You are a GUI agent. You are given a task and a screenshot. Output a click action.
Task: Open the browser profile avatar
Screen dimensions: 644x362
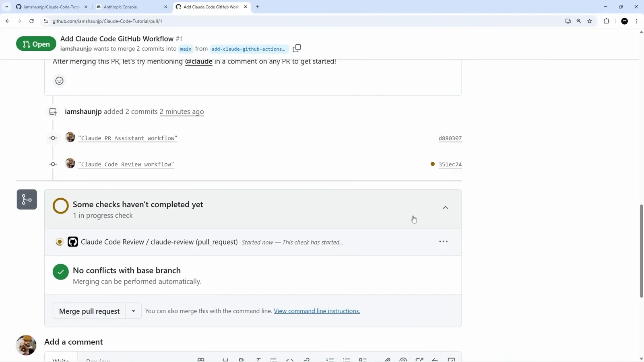point(625,21)
